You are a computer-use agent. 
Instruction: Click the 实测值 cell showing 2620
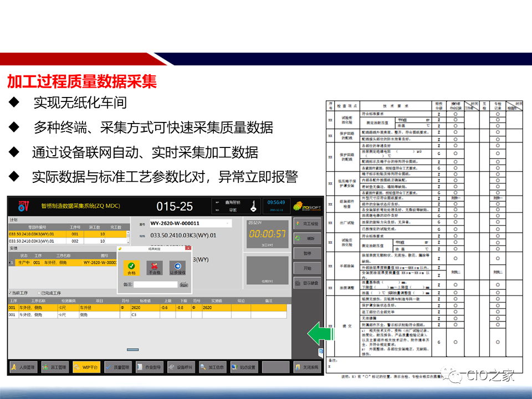pyautogui.click(x=217, y=308)
